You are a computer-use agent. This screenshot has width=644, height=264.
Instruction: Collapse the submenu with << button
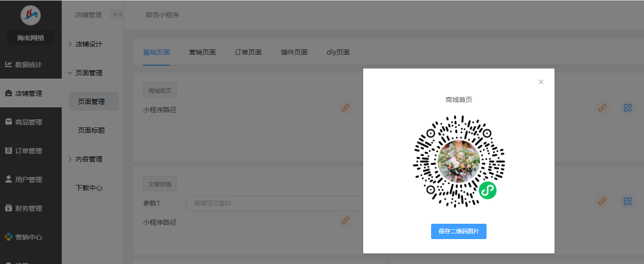click(x=117, y=14)
